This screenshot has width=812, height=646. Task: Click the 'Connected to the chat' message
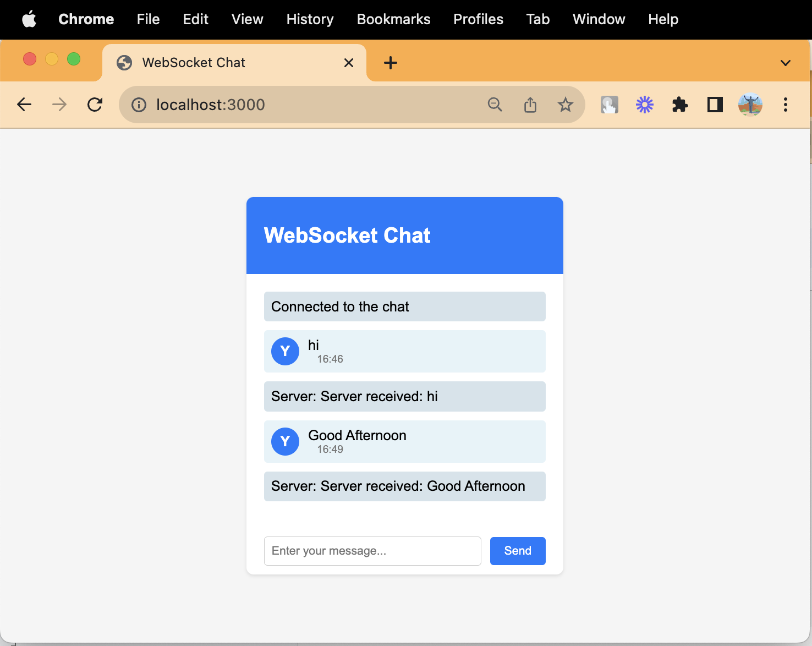coord(405,306)
